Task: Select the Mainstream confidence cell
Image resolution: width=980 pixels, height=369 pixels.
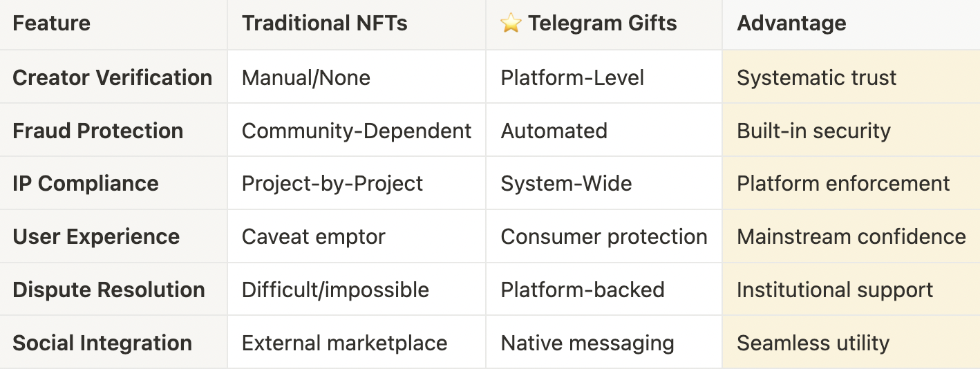Action: point(851,236)
